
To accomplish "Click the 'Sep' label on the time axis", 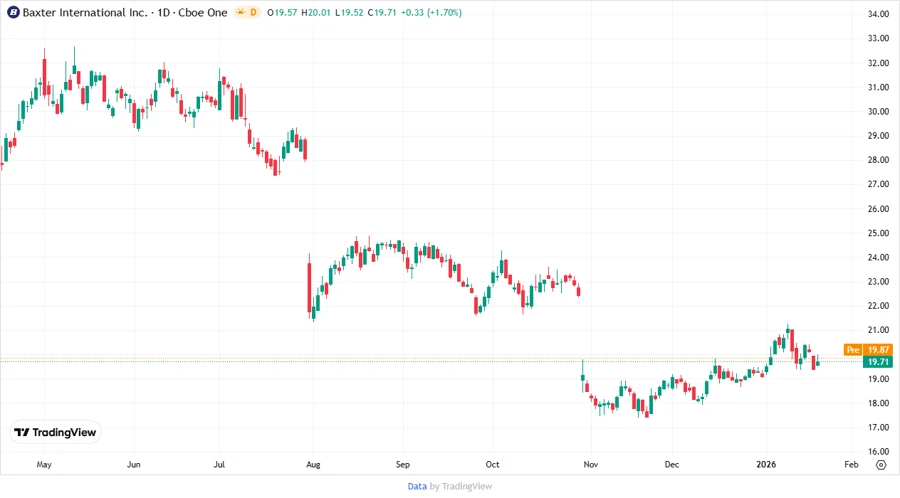I will click(403, 464).
